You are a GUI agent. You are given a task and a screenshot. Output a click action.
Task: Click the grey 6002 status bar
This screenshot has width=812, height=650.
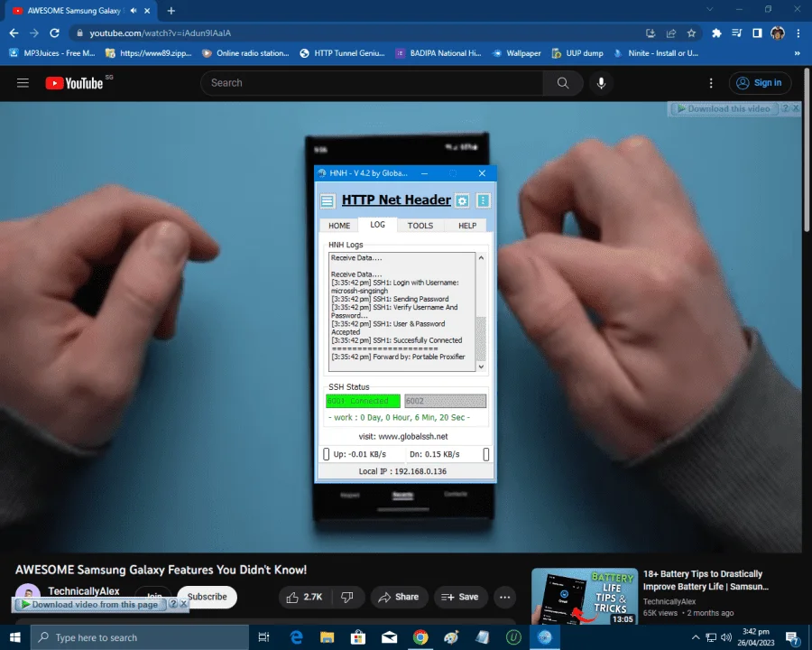pos(446,401)
